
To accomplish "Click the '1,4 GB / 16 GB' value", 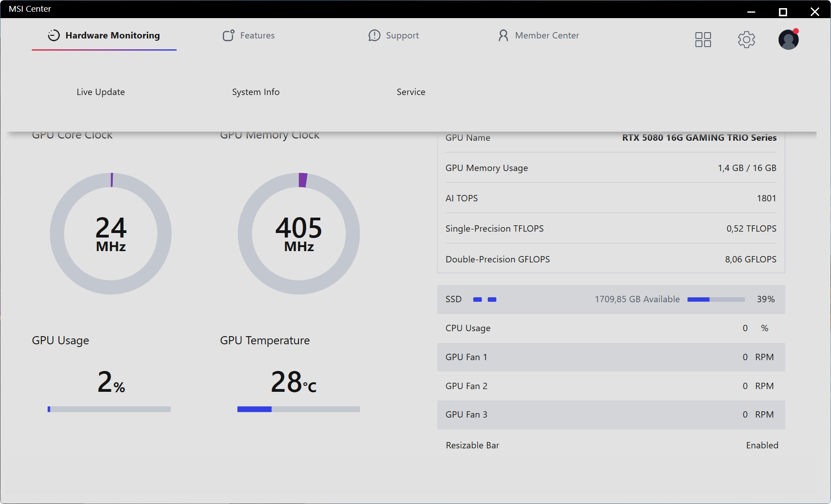I will tap(747, 168).
